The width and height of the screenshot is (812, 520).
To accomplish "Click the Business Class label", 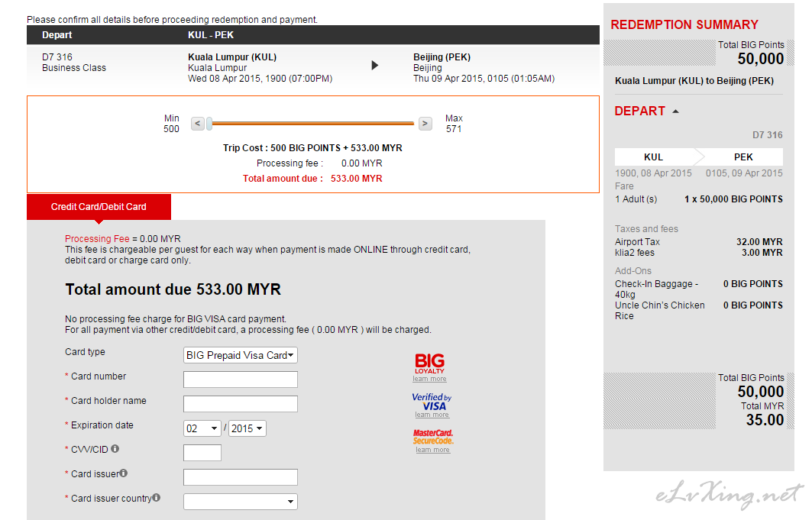I will coord(74,68).
